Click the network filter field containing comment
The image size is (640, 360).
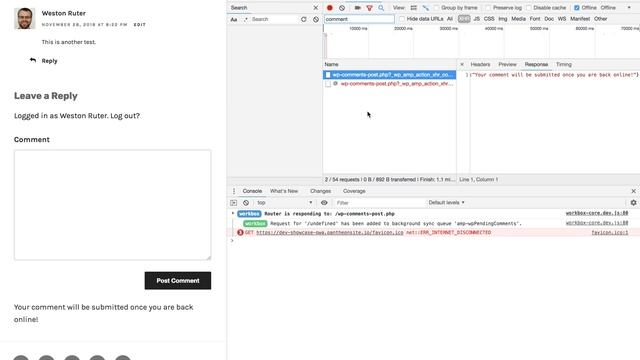359,19
